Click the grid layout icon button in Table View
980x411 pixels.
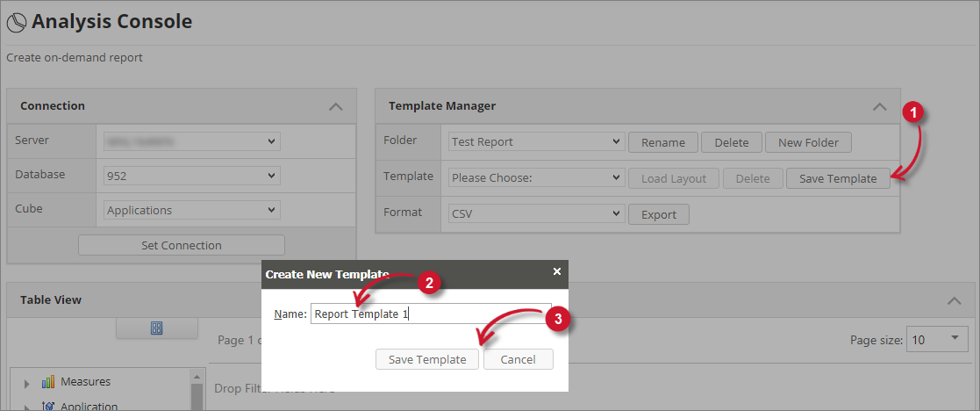(x=157, y=328)
